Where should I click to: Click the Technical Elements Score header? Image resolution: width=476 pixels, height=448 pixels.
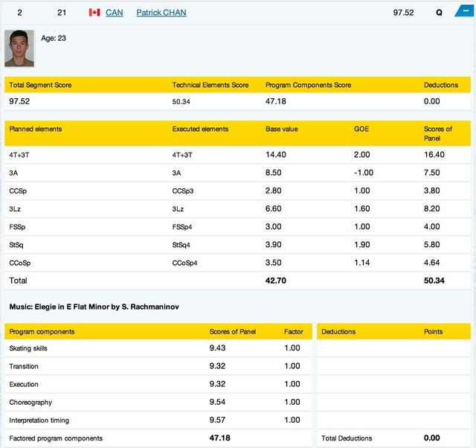[210, 85]
